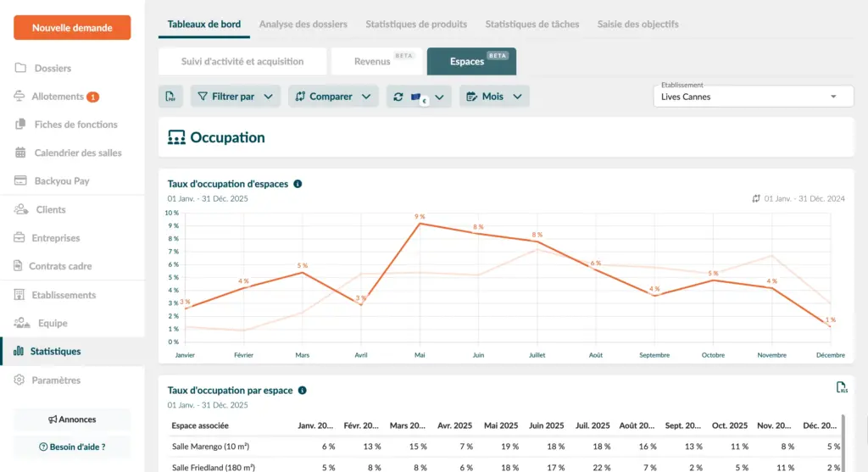Switch to Suivi d'activité et acquisition
This screenshot has height=472, width=868.
[242, 62]
